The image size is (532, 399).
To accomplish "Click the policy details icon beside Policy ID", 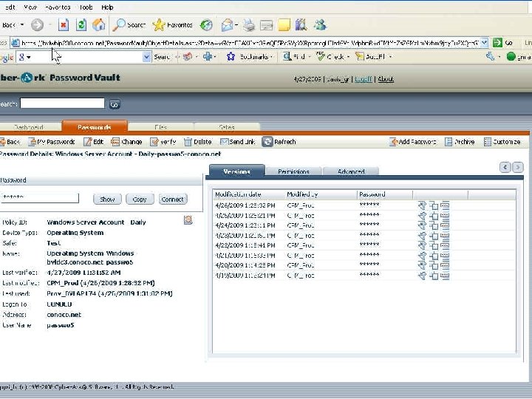I will pos(188,220).
